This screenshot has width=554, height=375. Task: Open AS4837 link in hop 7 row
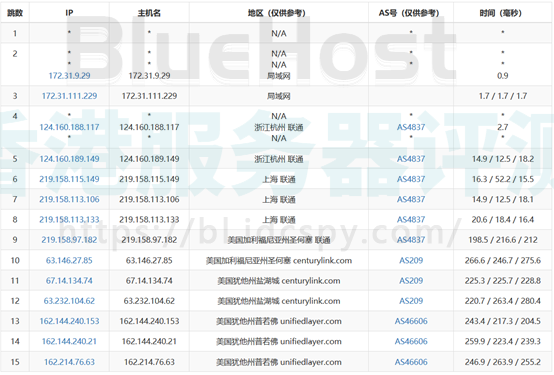tap(411, 199)
